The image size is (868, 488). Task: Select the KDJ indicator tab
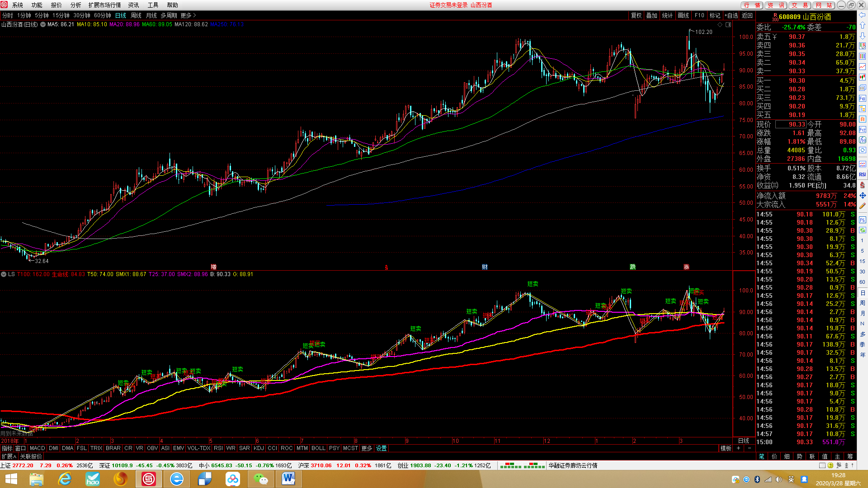(259, 448)
